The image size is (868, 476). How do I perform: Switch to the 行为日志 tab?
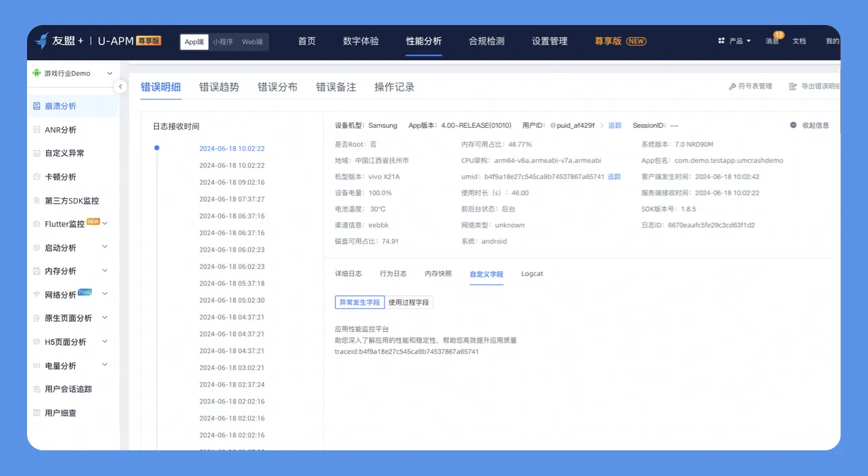[x=393, y=274]
